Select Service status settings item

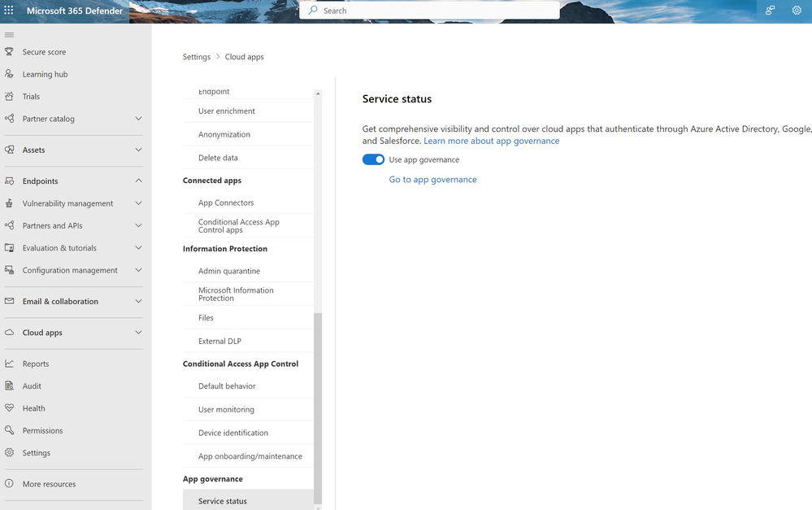pyautogui.click(x=248, y=501)
